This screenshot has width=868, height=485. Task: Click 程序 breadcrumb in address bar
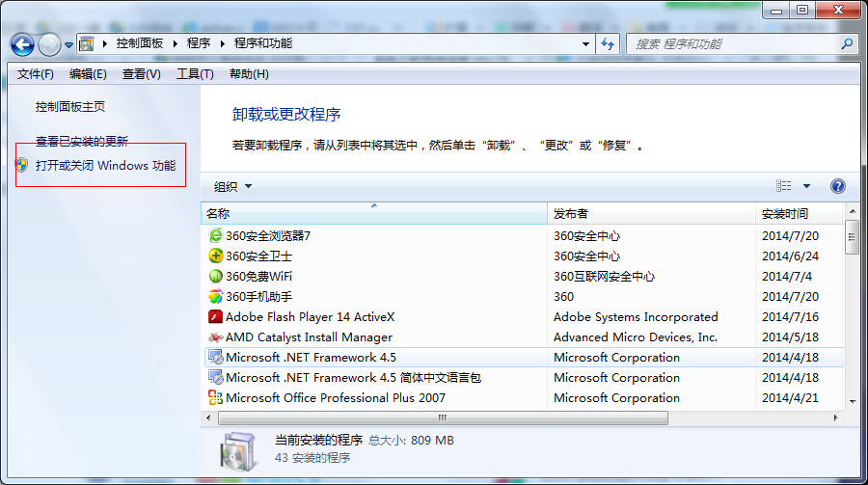click(x=198, y=43)
